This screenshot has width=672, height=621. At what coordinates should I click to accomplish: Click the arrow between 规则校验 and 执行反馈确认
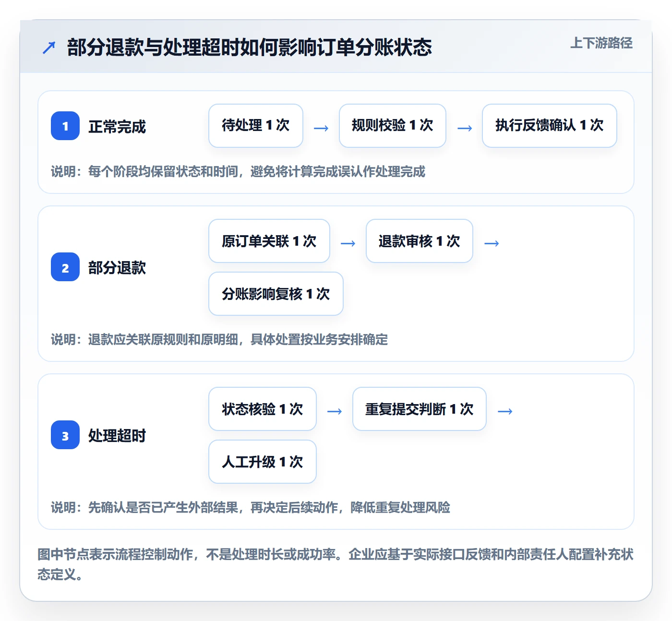coord(465,128)
